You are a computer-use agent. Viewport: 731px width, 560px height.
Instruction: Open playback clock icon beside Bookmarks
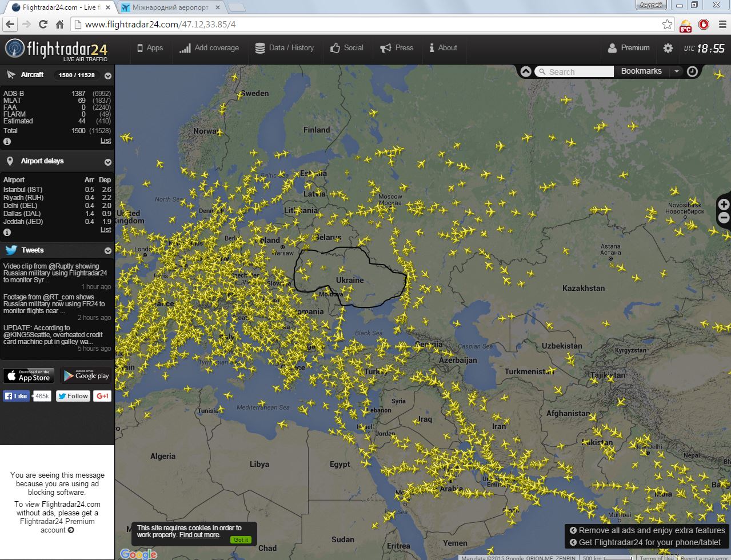pos(692,71)
